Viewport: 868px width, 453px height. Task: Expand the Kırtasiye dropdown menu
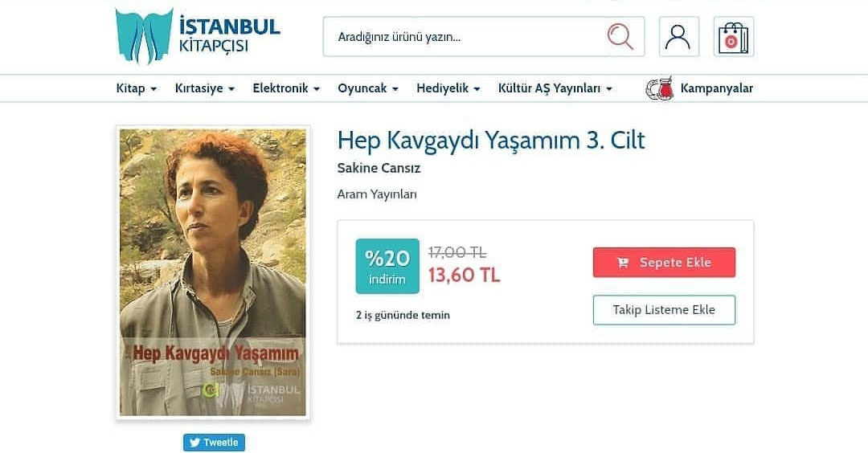[x=205, y=88]
